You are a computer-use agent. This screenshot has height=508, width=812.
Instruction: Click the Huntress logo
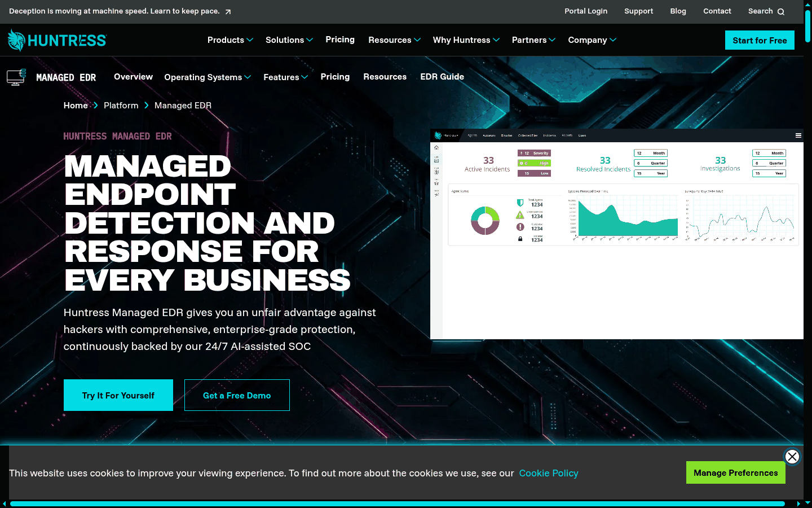pos(57,40)
